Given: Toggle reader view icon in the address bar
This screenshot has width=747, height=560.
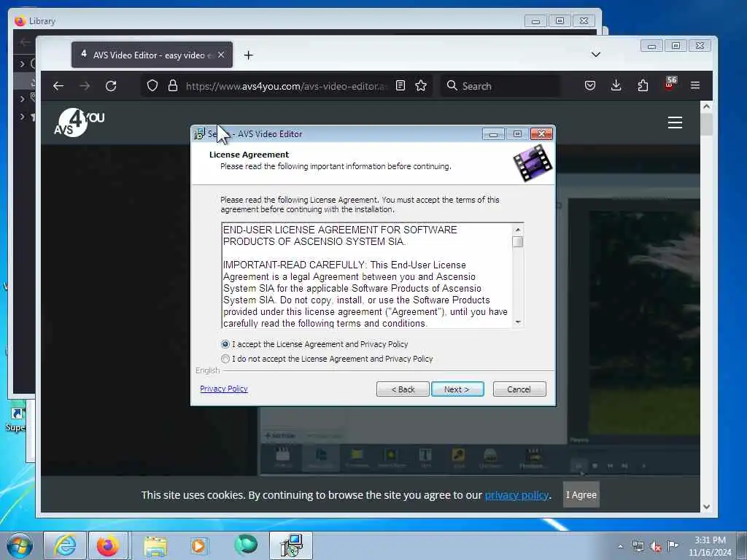Looking at the screenshot, I should [x=400, y=86].
